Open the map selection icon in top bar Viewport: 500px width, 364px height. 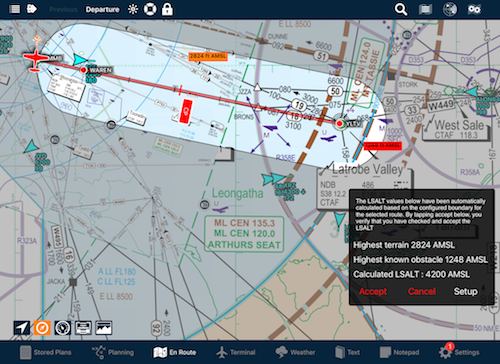tap(425, 9)
